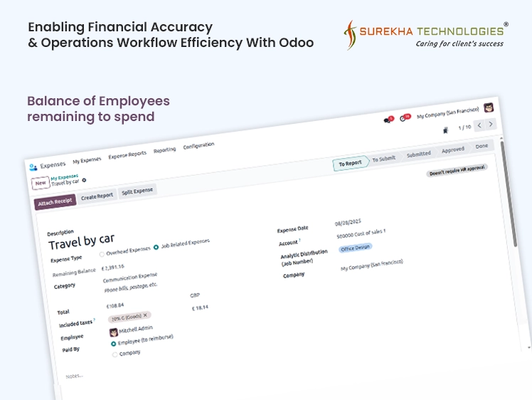This screenshot has height=400, width=532.
Task: Open Expense Reports menu
Action: point(127,154)
